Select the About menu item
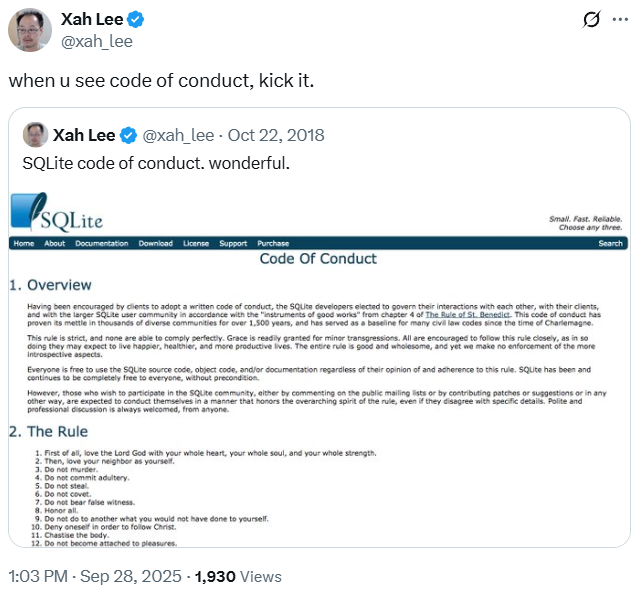 [x=54, y=243]
